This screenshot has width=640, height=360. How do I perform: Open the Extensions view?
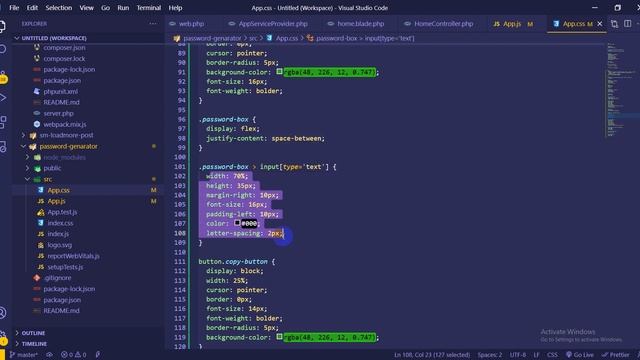coord(3,121)
